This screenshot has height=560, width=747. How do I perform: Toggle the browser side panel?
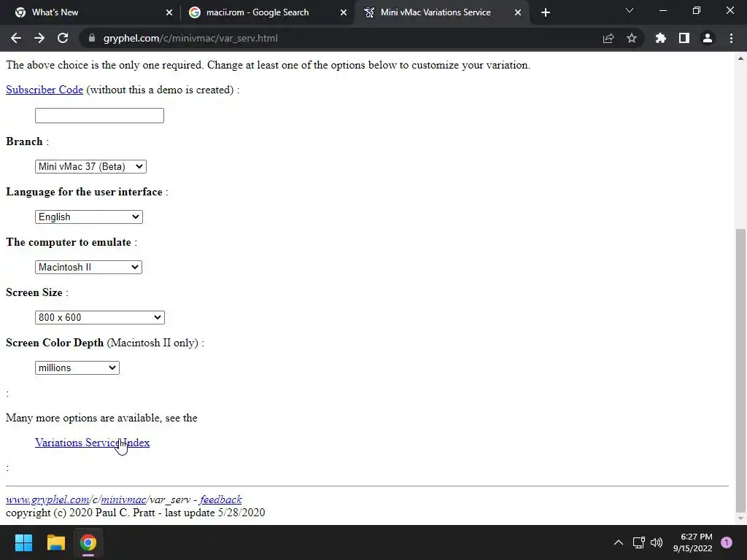coord(684,38)
